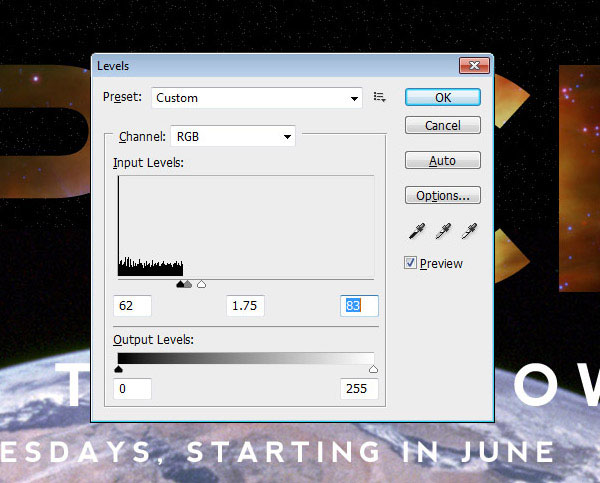Open the preset options menu icon

click(379, 97)
